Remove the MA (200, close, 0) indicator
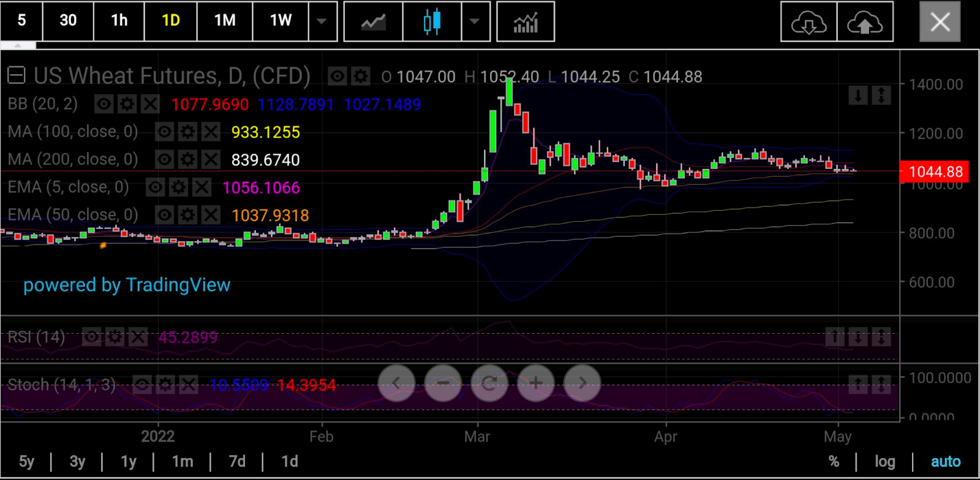Viewport: 980px width, 480px height. pyautogui.click(x=211, y=160)
